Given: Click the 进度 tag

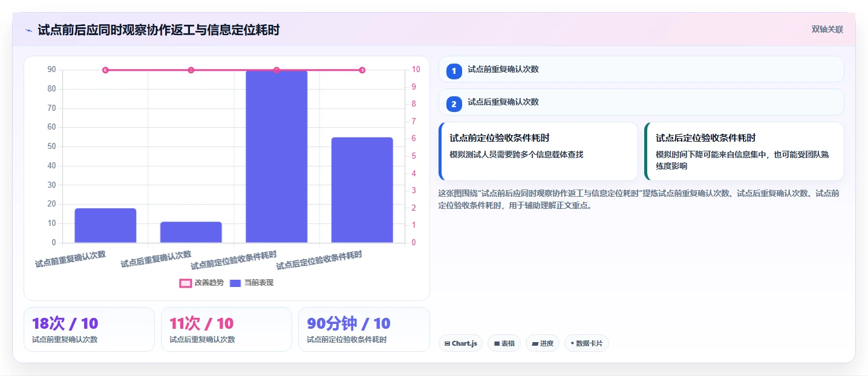Looking at the screenshot, I should [x=543, y=343].
